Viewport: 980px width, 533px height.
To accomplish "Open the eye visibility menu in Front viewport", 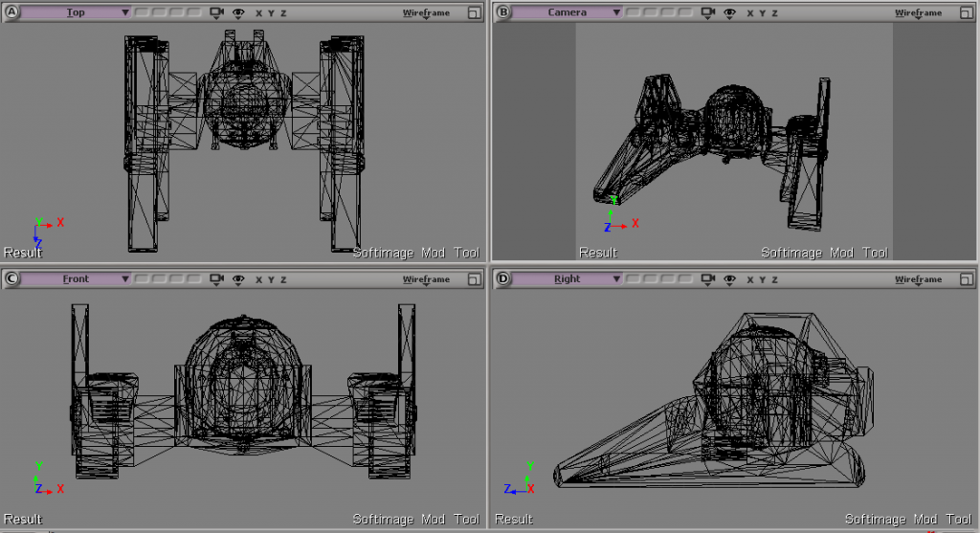I will (x=238, y=280).
